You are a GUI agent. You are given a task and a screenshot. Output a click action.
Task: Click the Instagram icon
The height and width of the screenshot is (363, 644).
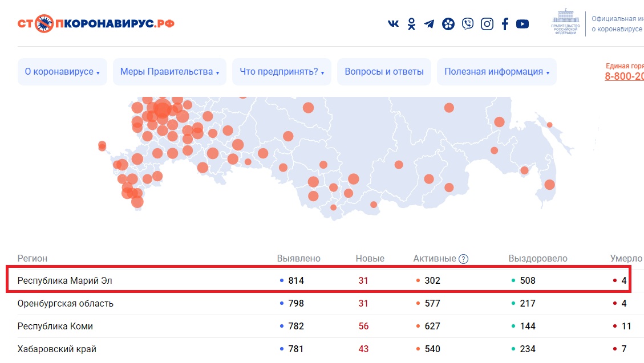tap(487, 24)
